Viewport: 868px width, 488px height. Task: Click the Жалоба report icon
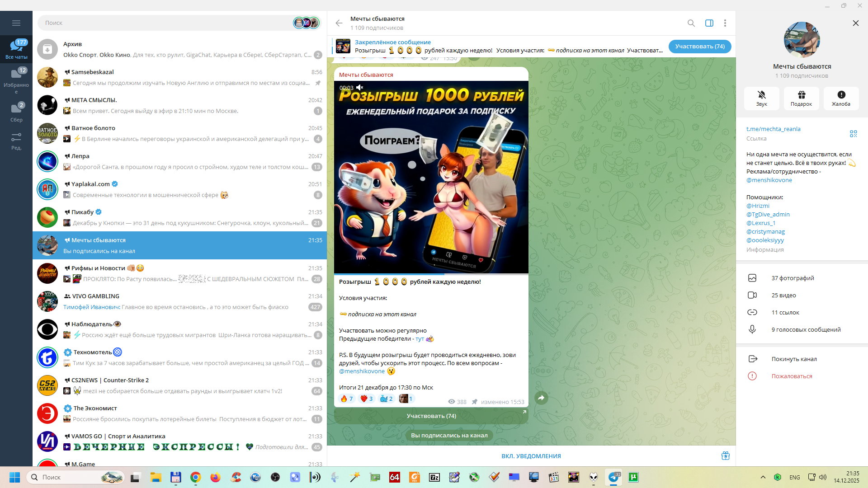[841, 95]
